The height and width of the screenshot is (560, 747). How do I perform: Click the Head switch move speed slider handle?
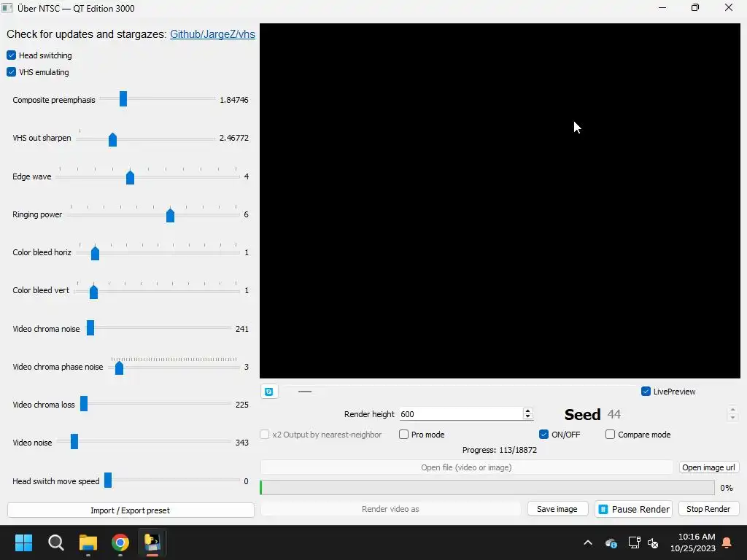tap(108, 480)
